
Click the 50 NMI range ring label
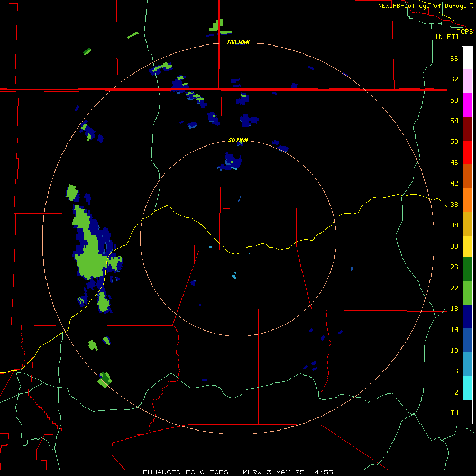click(238, 140)
